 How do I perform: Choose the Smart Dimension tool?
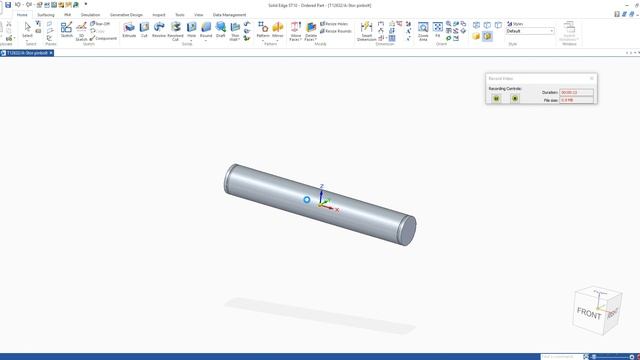(x=367, y=31)
